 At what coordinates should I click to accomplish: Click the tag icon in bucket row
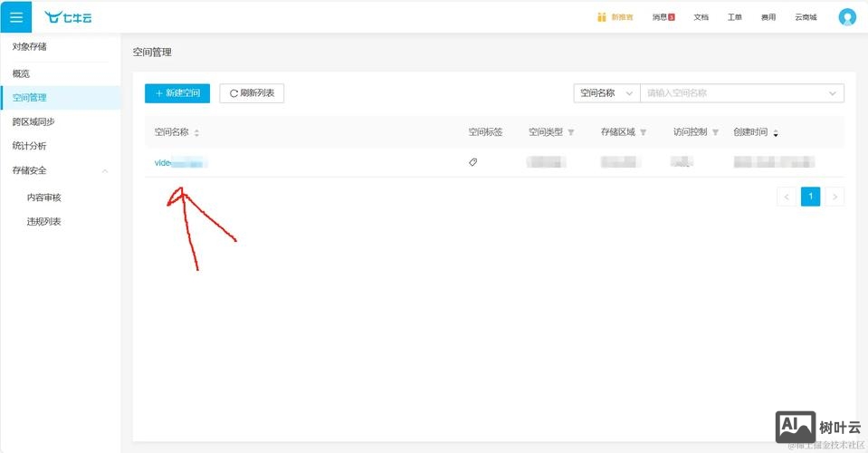472,162
